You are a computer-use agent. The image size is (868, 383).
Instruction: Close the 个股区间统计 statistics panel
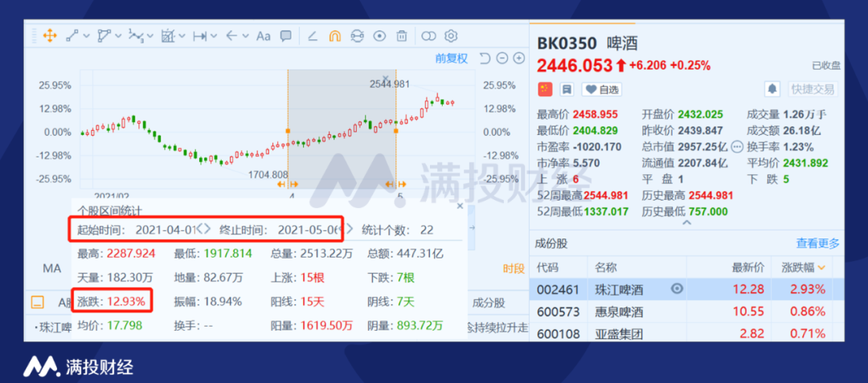point(460,206)
